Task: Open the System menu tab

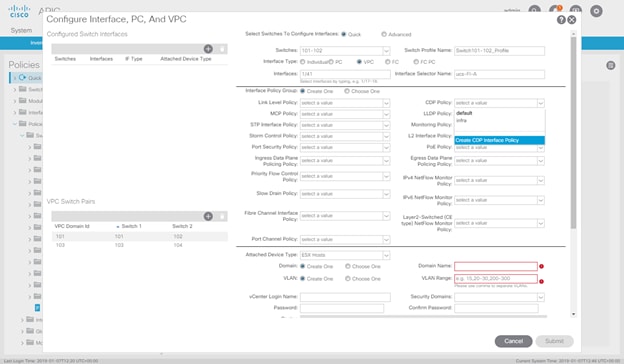Action: (21, 31)
